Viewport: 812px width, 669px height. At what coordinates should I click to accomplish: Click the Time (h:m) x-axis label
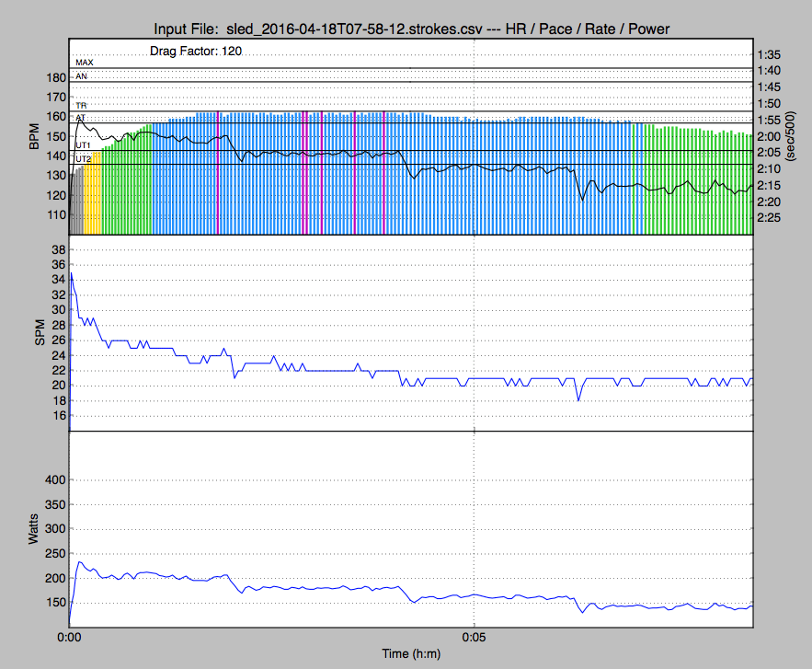[410, 653]
